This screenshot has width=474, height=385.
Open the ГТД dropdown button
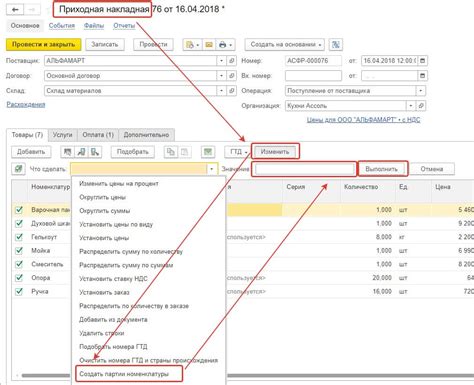point(238,152)
